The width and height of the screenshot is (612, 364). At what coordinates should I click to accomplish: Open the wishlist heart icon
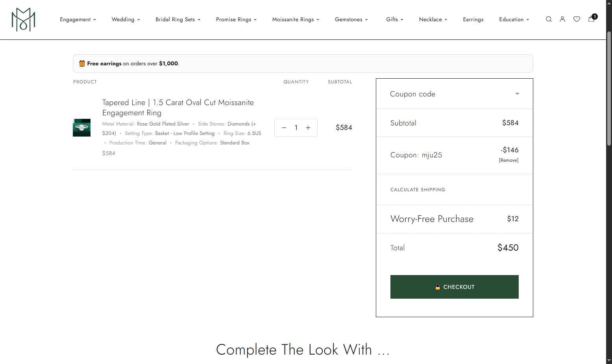click(x=577, y=19)
